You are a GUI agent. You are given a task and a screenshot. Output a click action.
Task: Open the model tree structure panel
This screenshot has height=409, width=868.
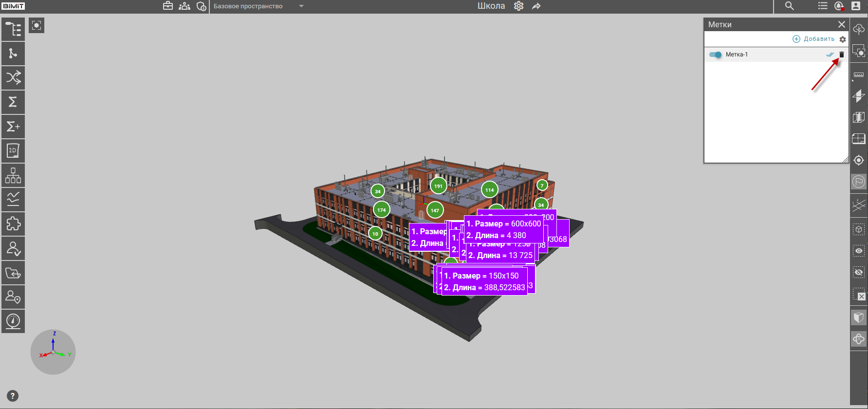pos(13,29)
